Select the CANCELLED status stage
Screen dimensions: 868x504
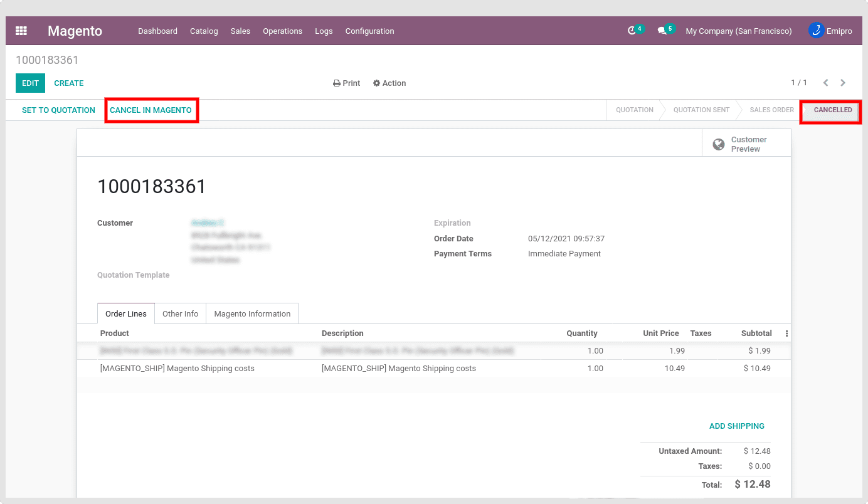[x=833, y=110]
